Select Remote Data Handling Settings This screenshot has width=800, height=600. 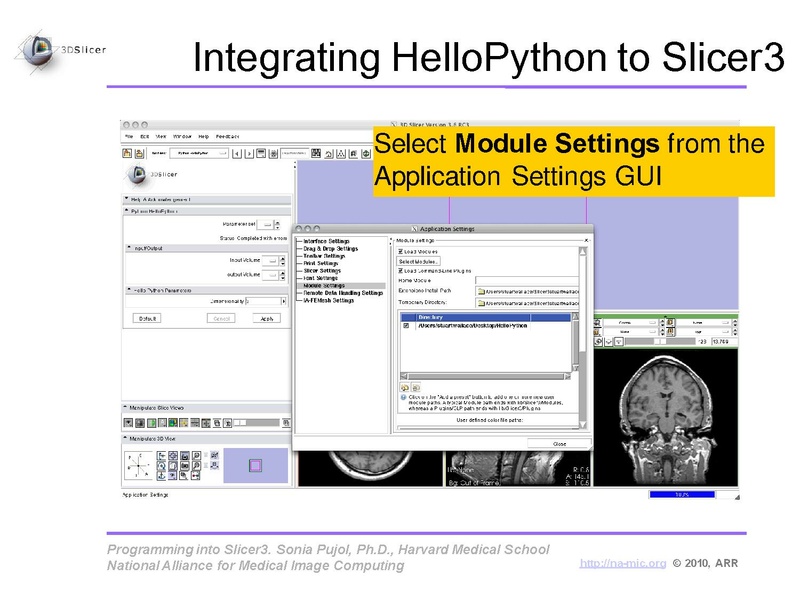pyautogui.click(x=343, y=293)
